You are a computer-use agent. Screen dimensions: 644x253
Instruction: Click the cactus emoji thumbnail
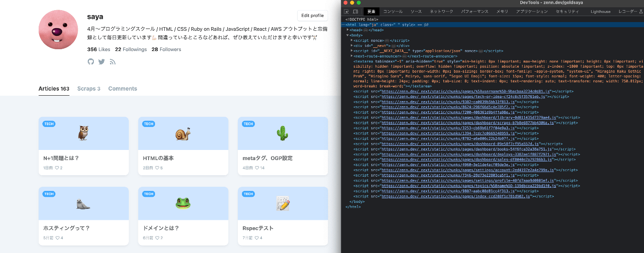click(x=282, y=133)
